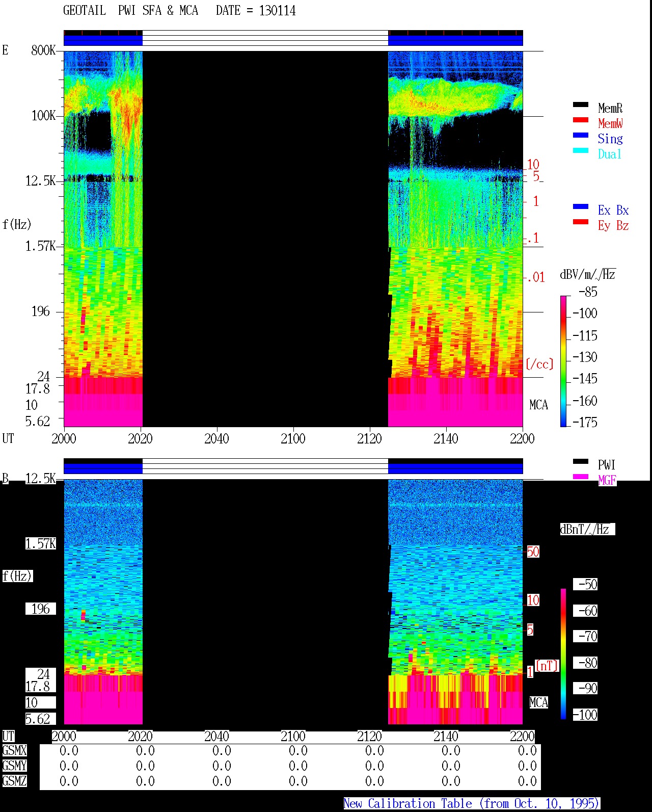Click the GSMX row label
Screen dimensions: 652x812
(x=14, y=751)
